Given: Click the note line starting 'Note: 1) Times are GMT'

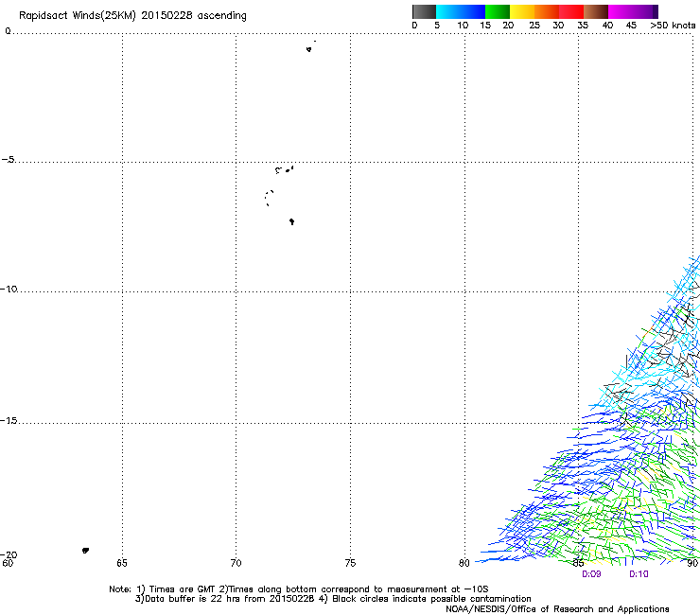Looking at the screenshot, I should 299,589.
